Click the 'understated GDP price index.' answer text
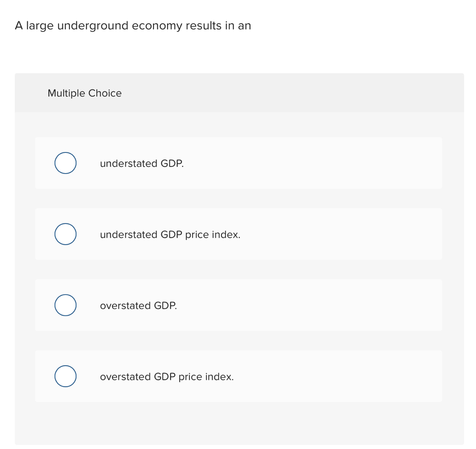The width and height of the screenshot is (476, 449). (x=170, y=235)
